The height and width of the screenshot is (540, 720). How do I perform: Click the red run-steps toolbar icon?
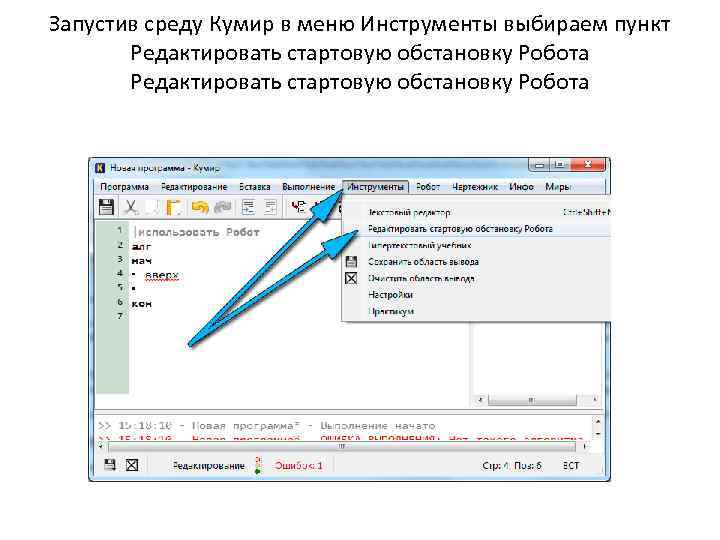[x=299, y=207]
